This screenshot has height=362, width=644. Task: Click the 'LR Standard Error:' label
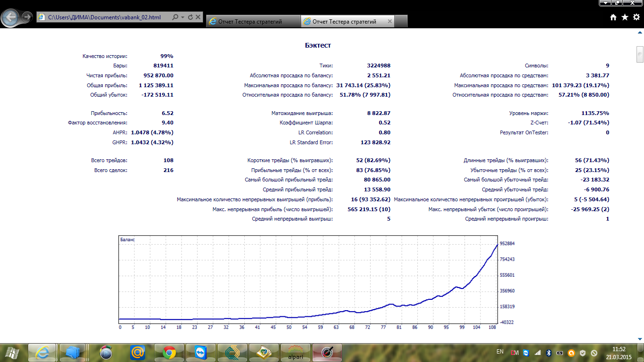click(311, 142)
